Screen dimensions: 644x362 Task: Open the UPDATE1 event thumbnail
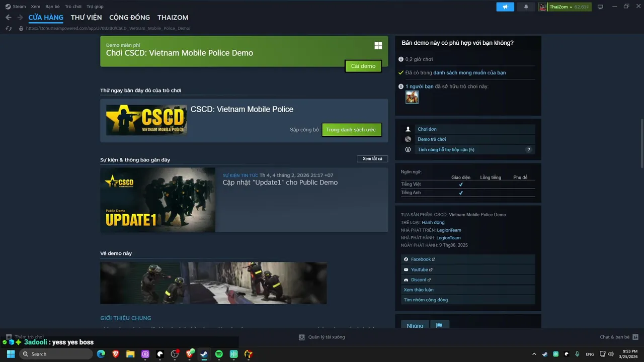[x=158, y=200]
